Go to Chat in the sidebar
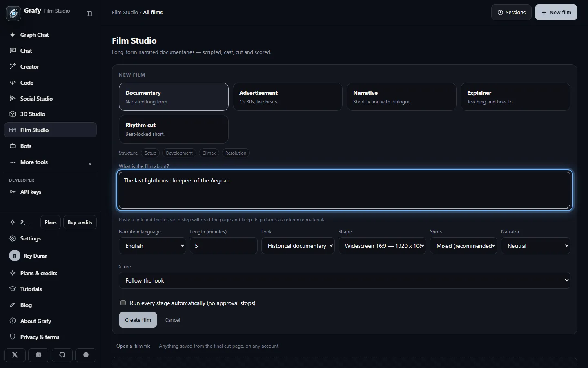This screenshot has height=368, width=588. pyautogui.click(x=50, y=51)
